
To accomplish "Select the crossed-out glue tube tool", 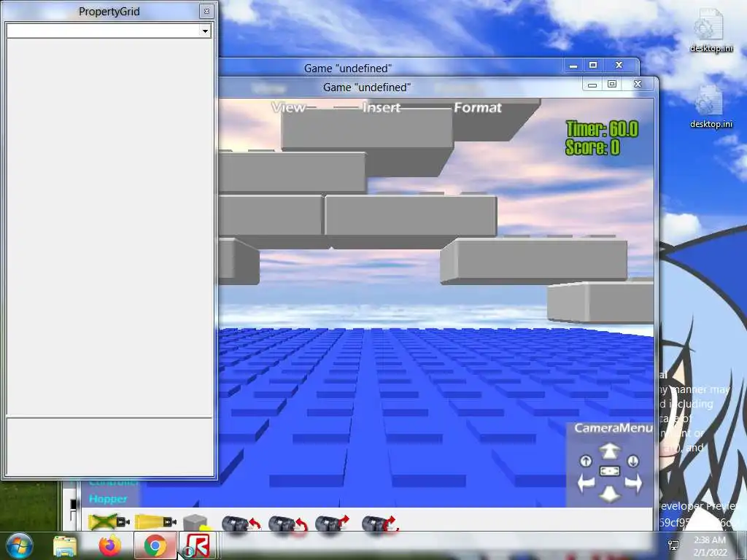I will (x=109, y=522).
